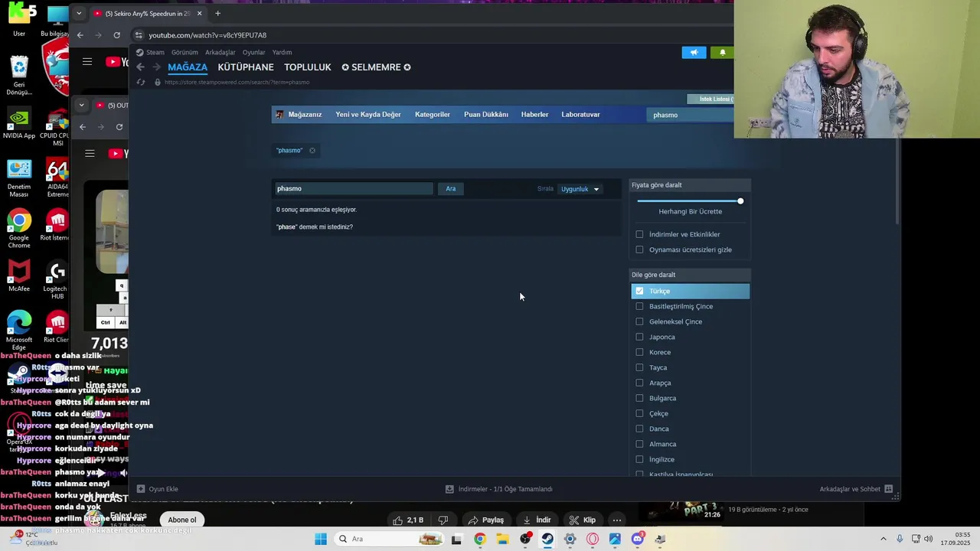The width and height of the screenshot is (980, 551).
Task: Open the Uygunluk sort dropdown
Action: pos(580,189)
